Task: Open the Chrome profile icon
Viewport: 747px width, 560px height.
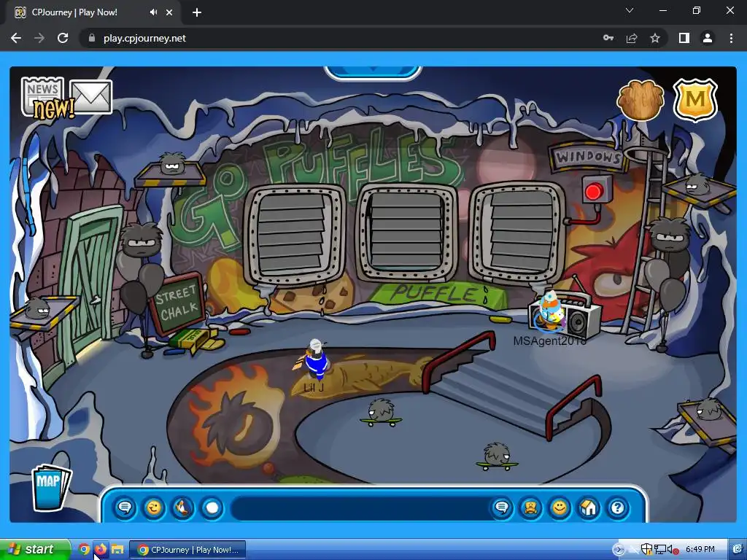Action: (708, 38)
